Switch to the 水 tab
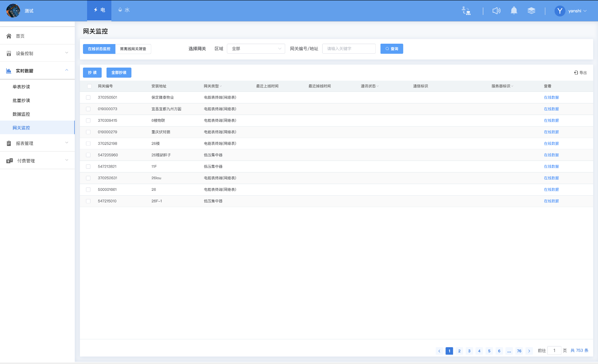598x364 pixels. click(x=124, y=10)
